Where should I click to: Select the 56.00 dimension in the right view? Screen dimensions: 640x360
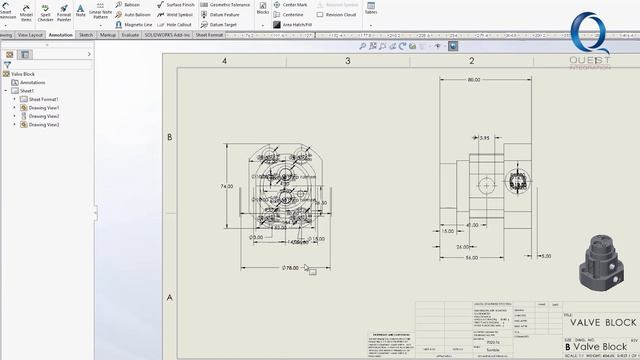click(x=471, y=258)
